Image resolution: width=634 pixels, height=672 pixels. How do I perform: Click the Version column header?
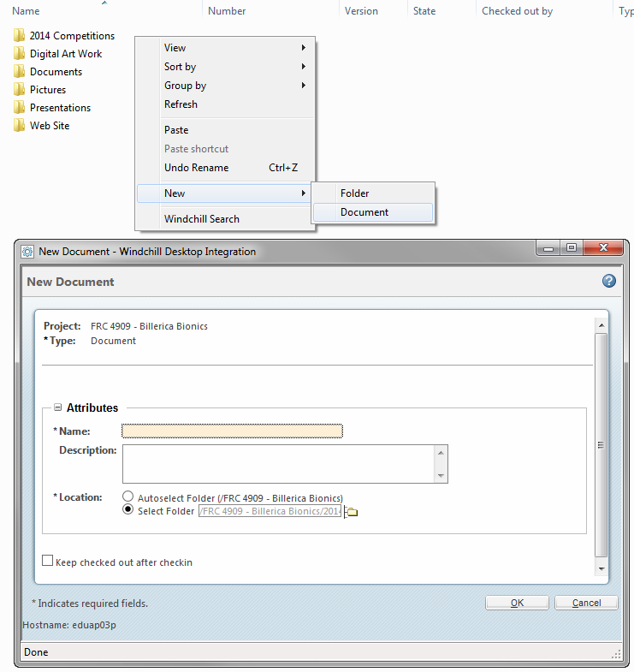[x=361, y=11]
